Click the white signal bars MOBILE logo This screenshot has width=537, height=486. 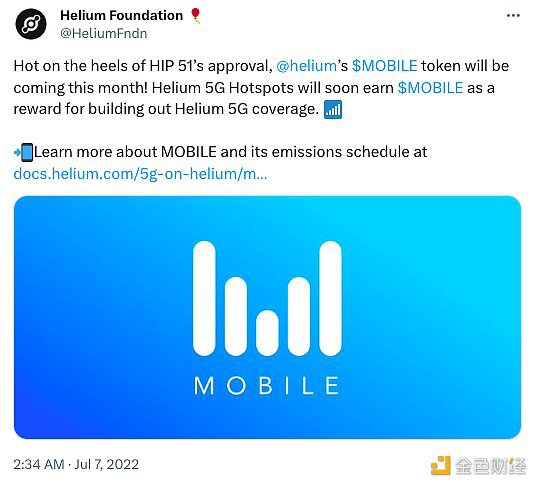(x=267, y=298)
